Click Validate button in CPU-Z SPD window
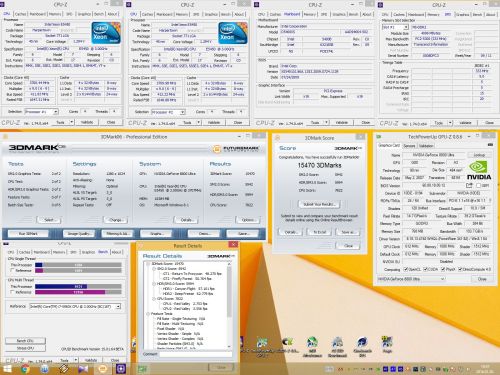This screenshot has width=500, height=375. click(465, 123)
